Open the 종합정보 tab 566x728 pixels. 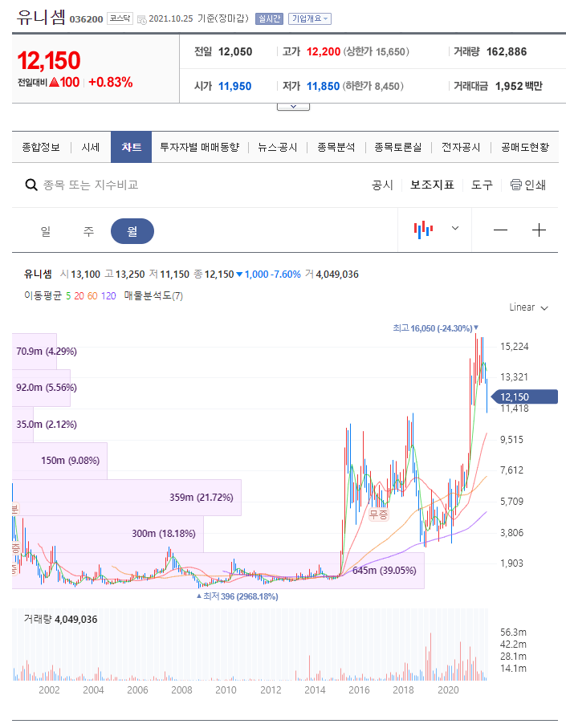[41, 147]
